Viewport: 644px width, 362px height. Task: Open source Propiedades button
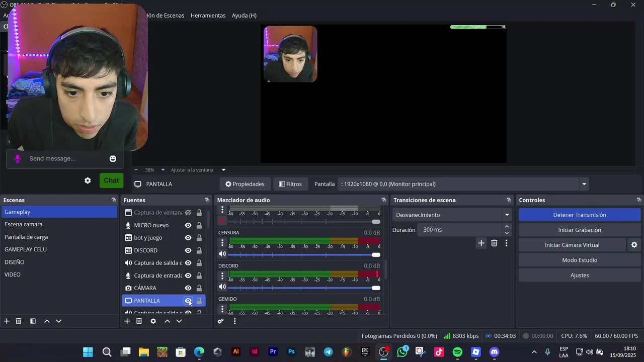245,184
